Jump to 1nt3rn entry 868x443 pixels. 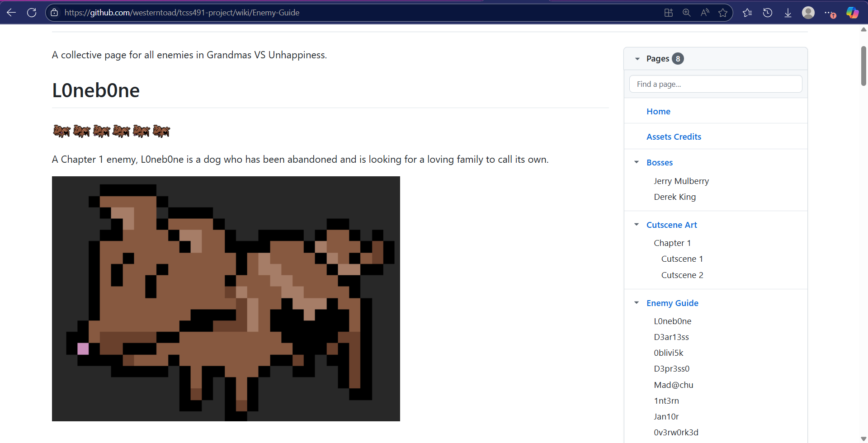pos(666,401)
